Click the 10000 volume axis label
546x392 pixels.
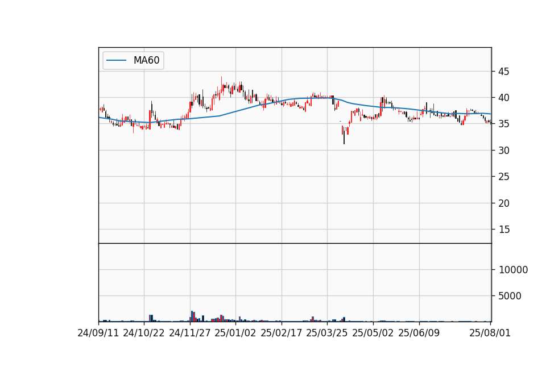tap(513, 270)
